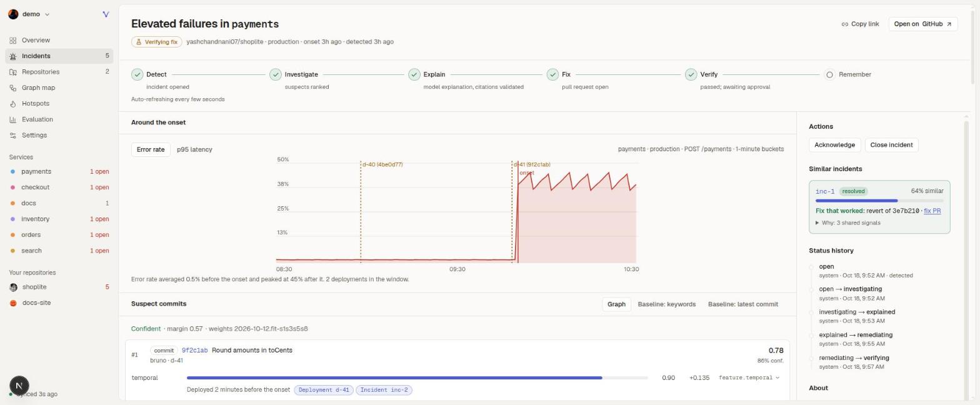The height and width of the screenshot is (405, 980).
Task: Open the Graph map icon
Action: pos(12,87)
